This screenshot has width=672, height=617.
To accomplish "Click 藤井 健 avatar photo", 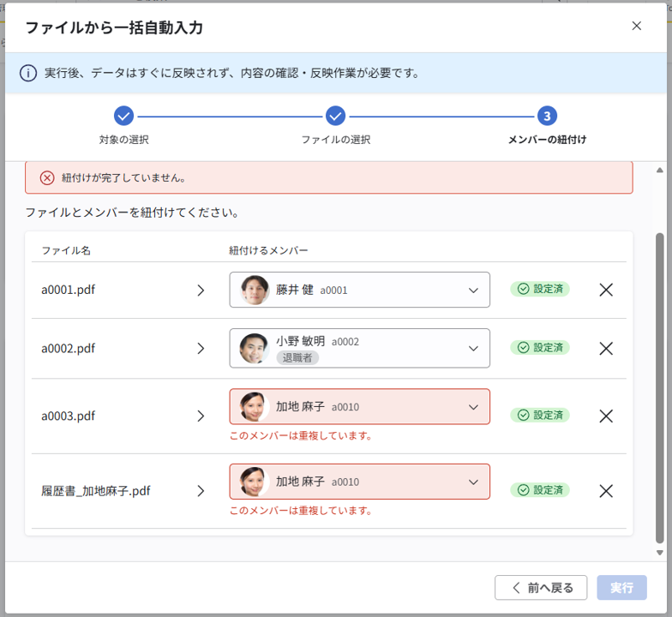I will tap(255, 290).
